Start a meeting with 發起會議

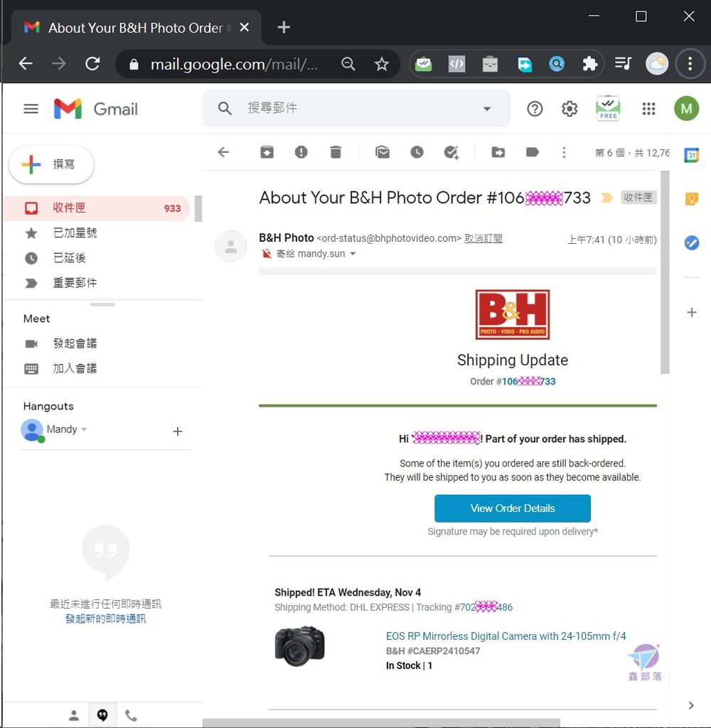point(75,343)
